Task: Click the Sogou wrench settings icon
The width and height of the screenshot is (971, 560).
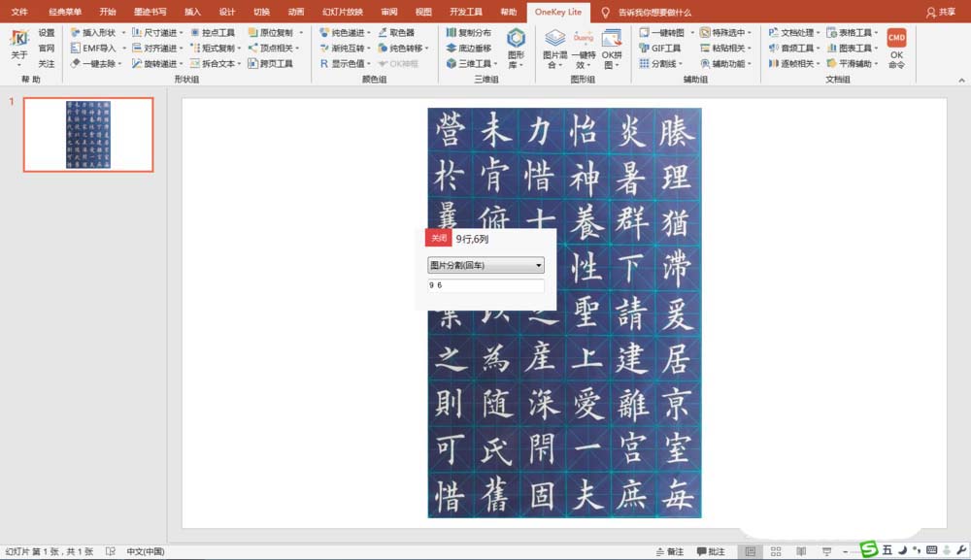Action: 961,549
